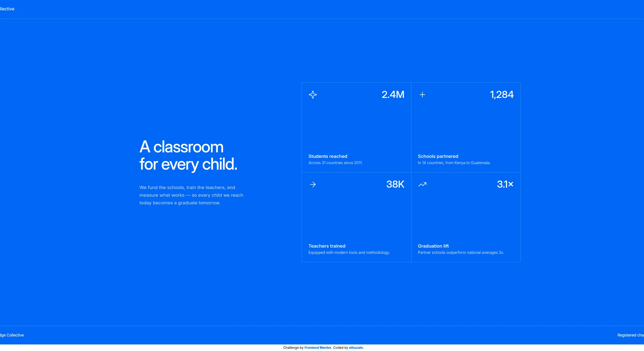Select the 'Teachers trained' card title

click(327, 246)
